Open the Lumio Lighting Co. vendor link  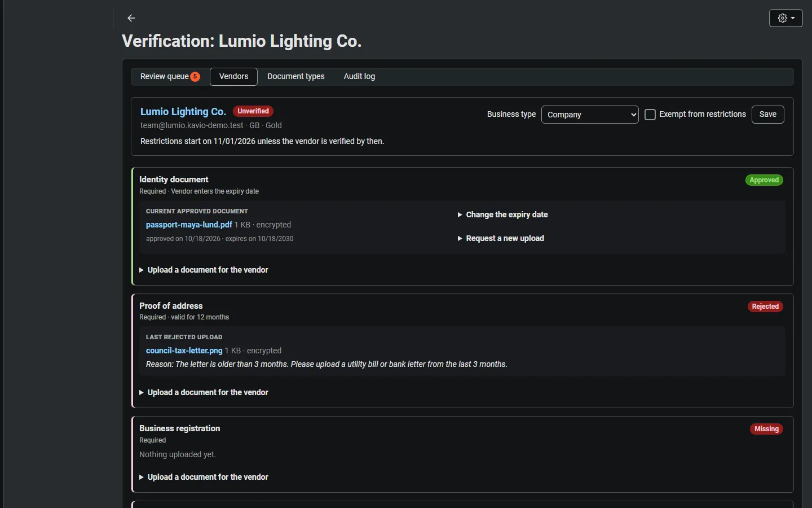click(183, 112)
